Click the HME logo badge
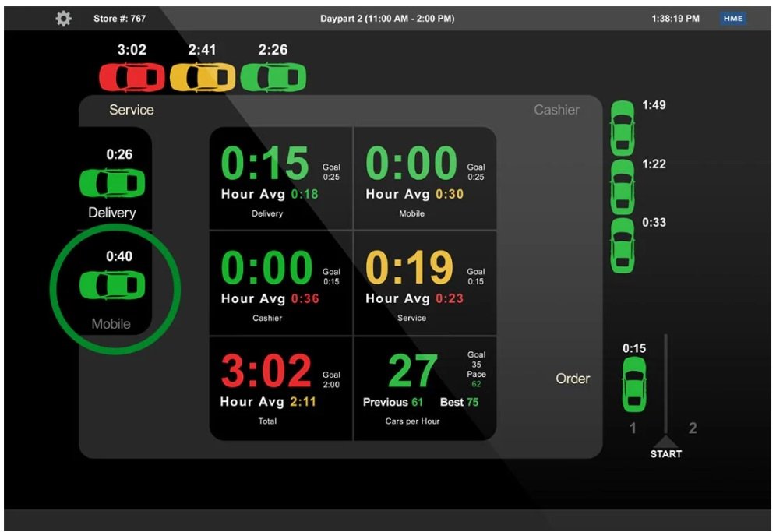 coord(733,19)
